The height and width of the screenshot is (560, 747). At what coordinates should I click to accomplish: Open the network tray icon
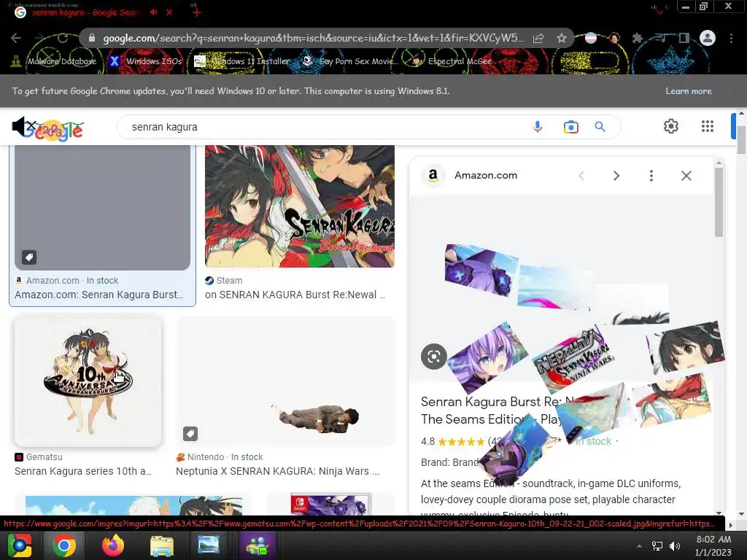click(x=657, y=546)
